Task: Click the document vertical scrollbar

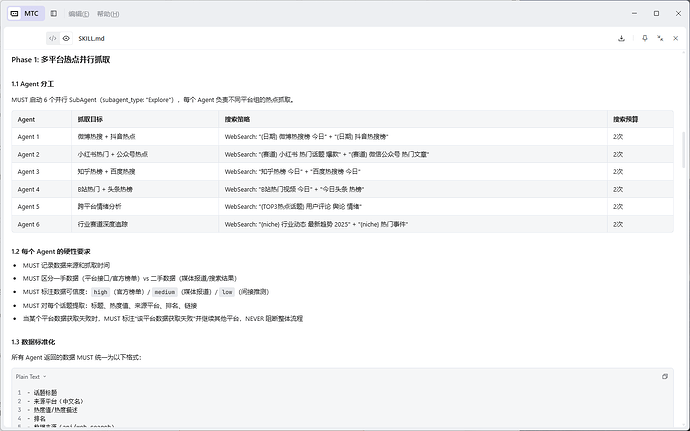Action: 683,150
